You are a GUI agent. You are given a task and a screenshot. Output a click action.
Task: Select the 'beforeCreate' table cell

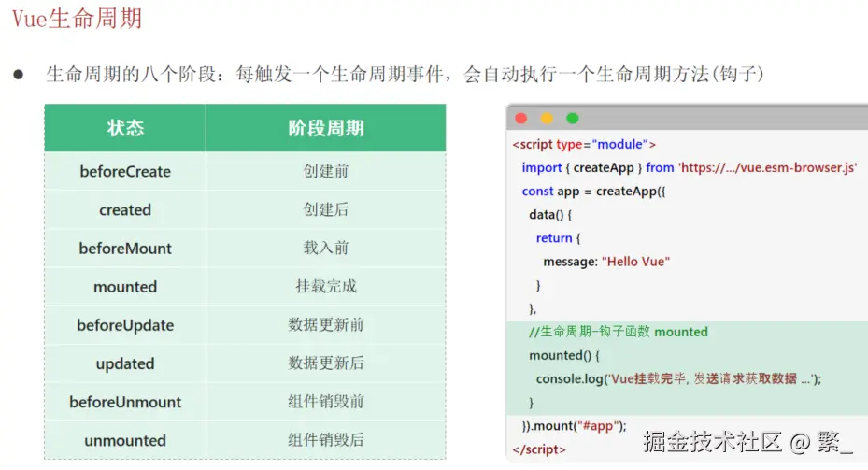coord(125,171)
